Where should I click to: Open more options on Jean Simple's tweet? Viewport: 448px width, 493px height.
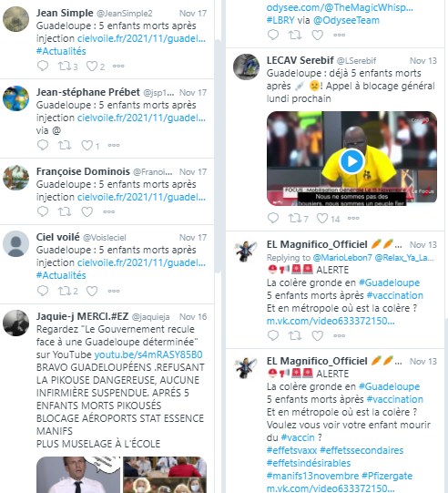pos(118,66)
